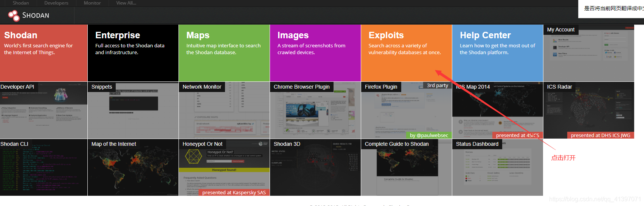
Task: Open the Firefox Plugin thumbnail
Action: coord(407,110)
